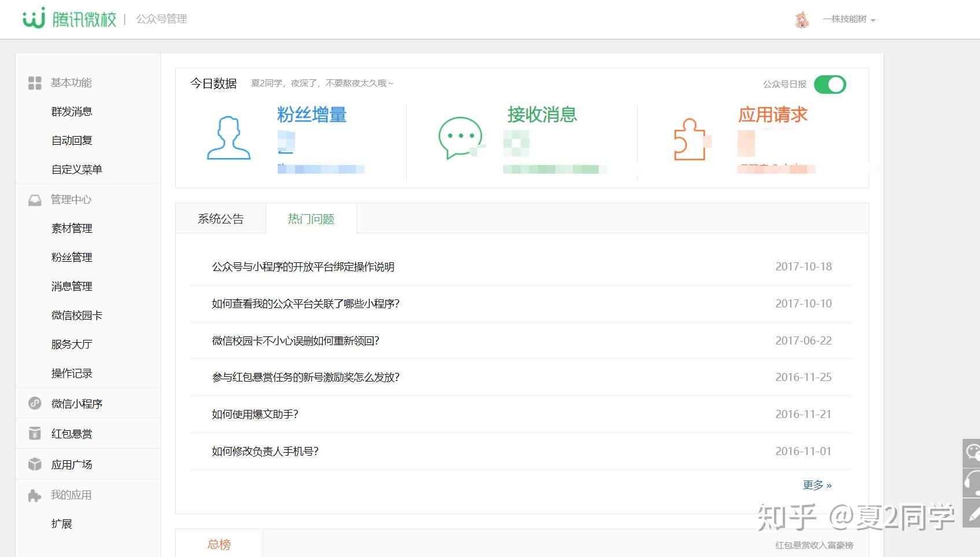Screen dimensions: 980x557
Task: Click the floating pencil feedback icon
Action: [972, 513]
